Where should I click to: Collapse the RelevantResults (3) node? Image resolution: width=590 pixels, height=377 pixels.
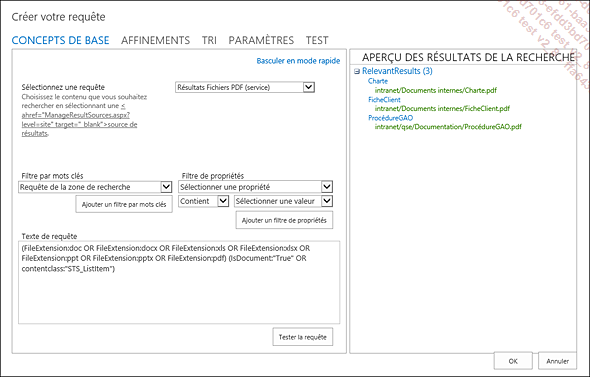tap(357, 71)
